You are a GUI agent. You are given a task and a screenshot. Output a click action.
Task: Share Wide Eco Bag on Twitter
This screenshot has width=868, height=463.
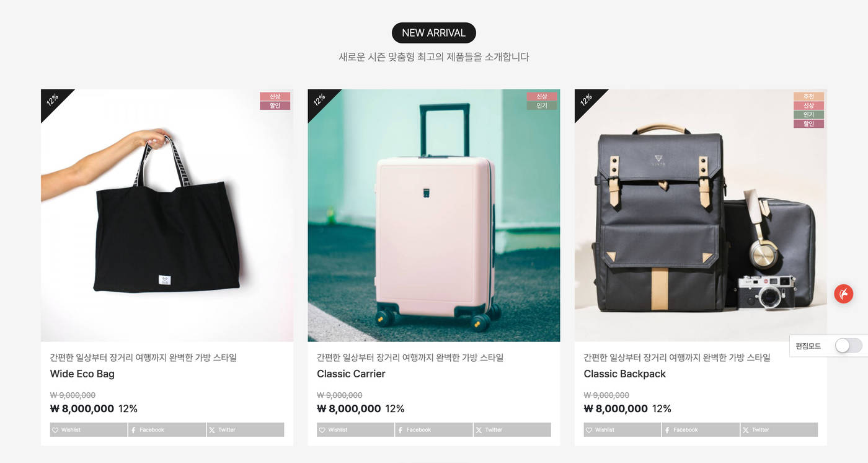pyautogui.click(x=246, y=429)
